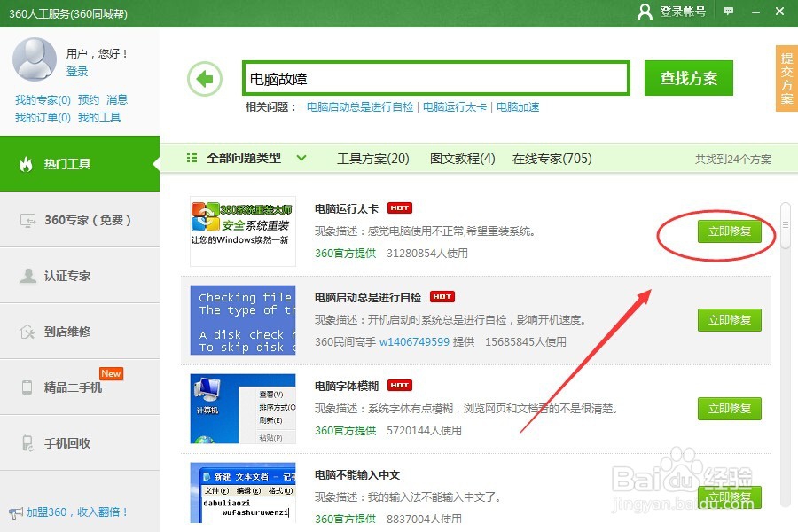Click the 查找方案 search button

(x=691, y=77)
